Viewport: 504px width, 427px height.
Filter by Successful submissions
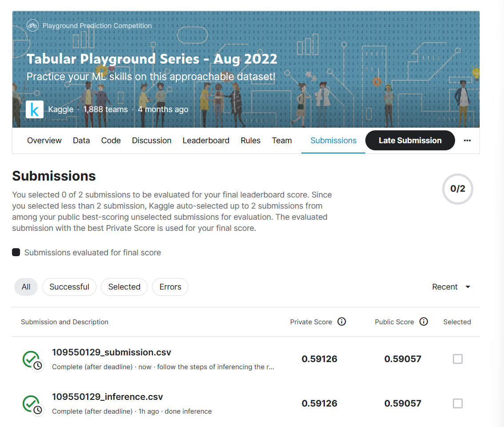pos(69,287)
